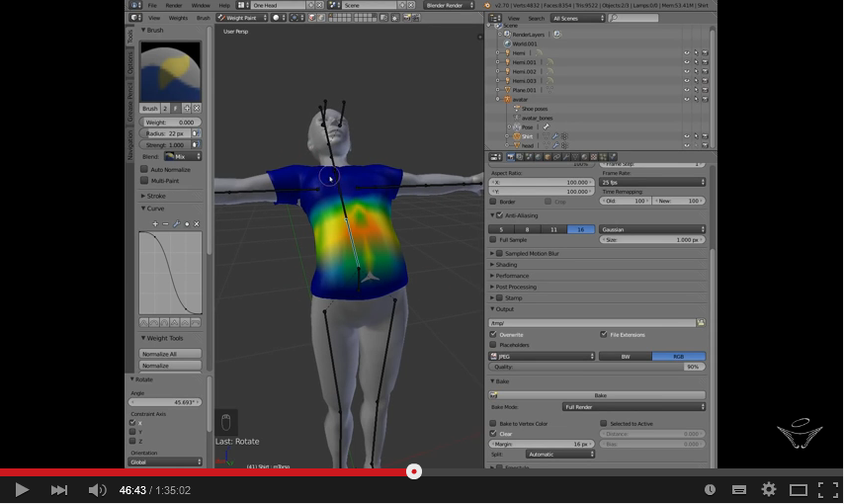Collapse the Weight Tools panel

(x=162, y=338)
